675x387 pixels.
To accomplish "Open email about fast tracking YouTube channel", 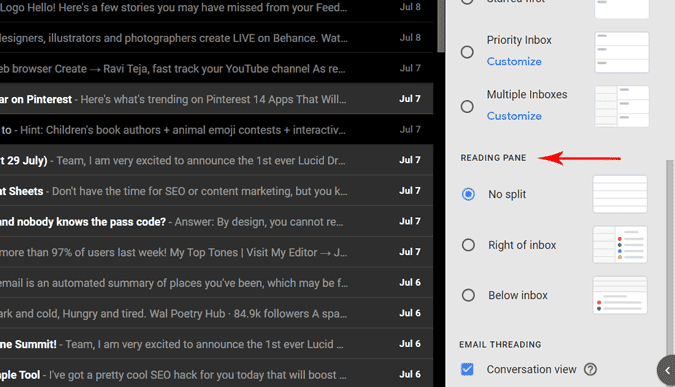I will (217, 68).
